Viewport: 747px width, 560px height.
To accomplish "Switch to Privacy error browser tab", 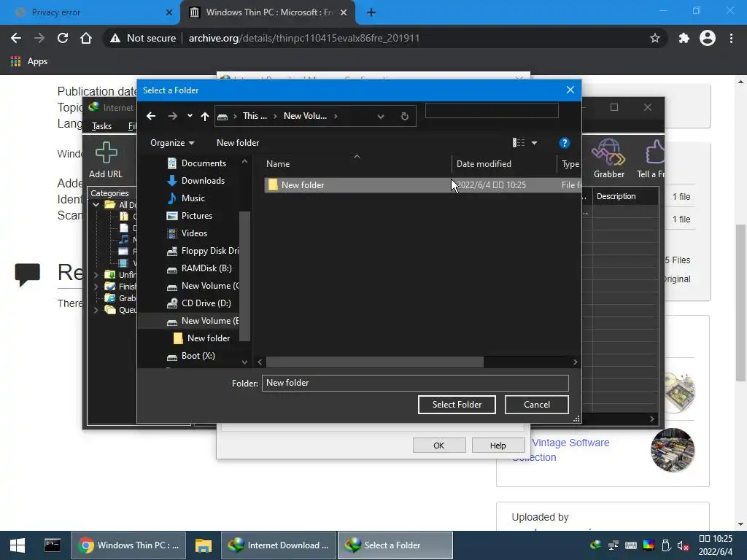I will coord(89,12).
